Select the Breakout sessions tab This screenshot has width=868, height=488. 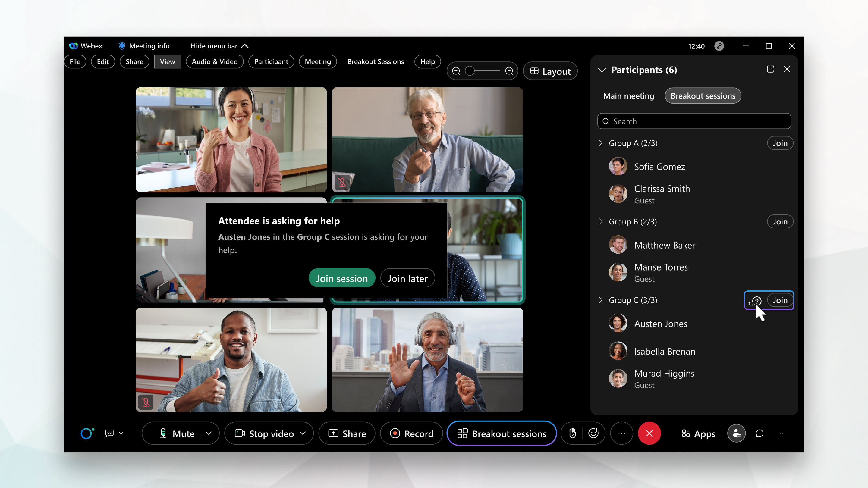click(702, 96)
